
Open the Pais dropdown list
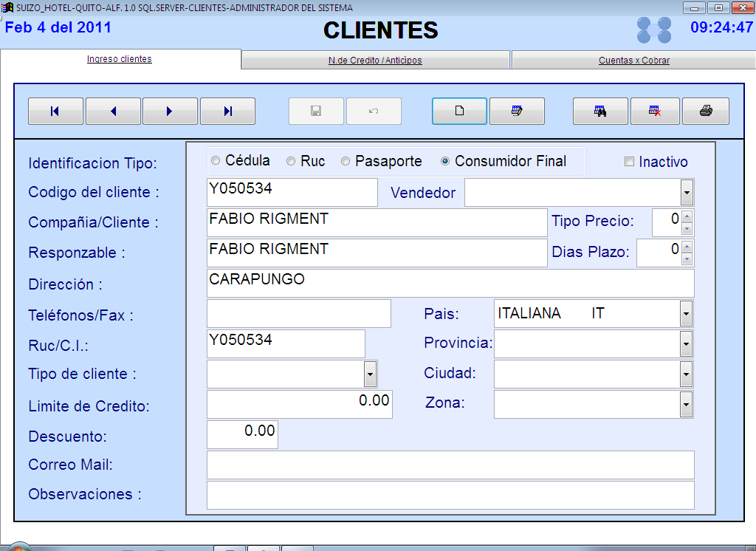[x=686, y=314]
